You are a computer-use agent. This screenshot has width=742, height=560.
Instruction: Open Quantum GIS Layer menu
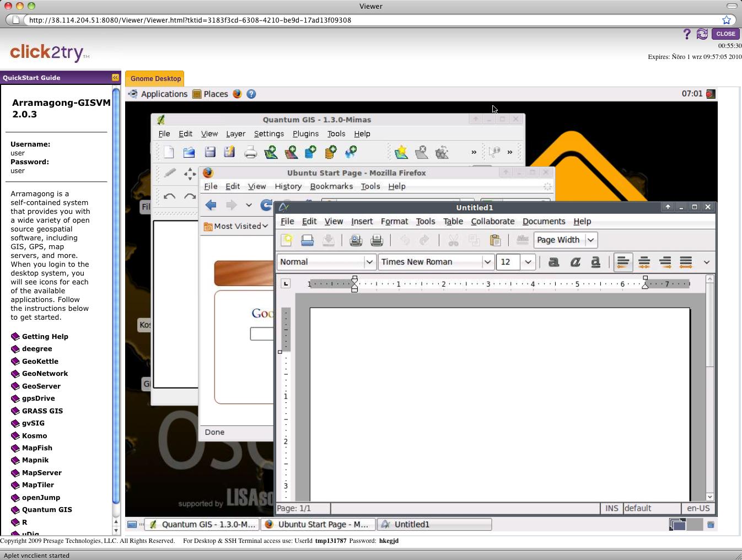point(235,134)
